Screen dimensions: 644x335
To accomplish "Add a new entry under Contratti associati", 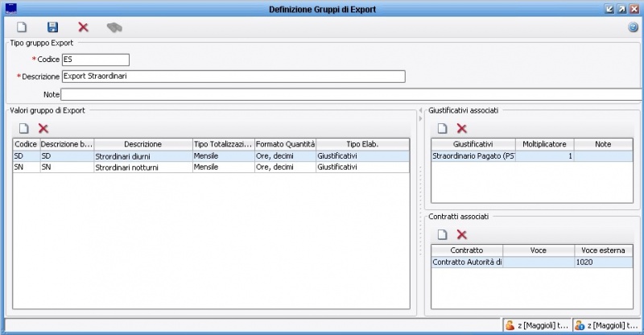I will point(442,234).
